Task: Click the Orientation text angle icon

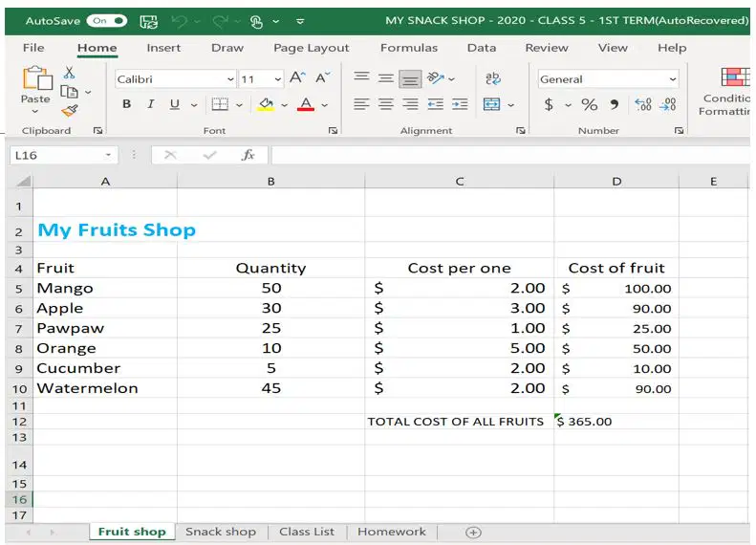Action: (x=436, y=77)
